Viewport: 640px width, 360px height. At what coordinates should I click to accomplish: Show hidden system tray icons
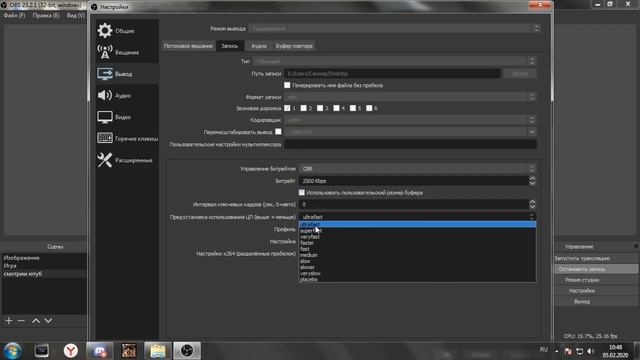pyautogui.click(x=557, y=351)
